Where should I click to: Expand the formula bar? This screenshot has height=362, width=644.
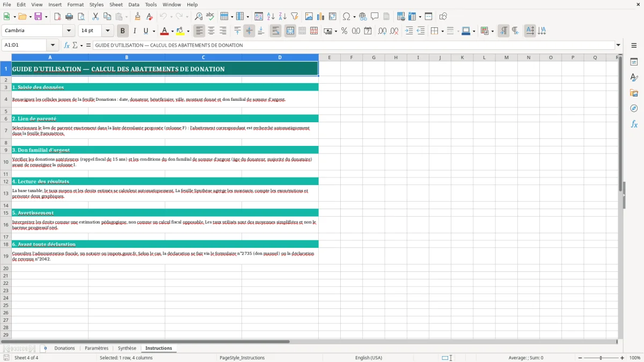point(618,45)
